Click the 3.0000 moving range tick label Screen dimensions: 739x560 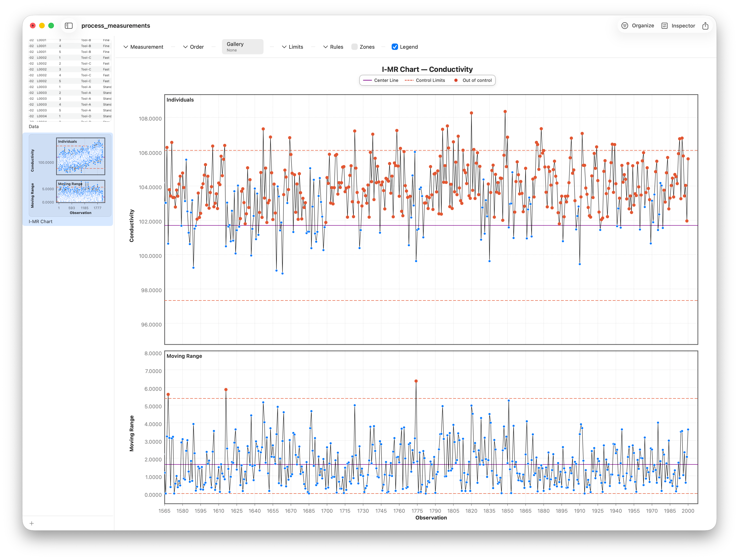(153, 442)
